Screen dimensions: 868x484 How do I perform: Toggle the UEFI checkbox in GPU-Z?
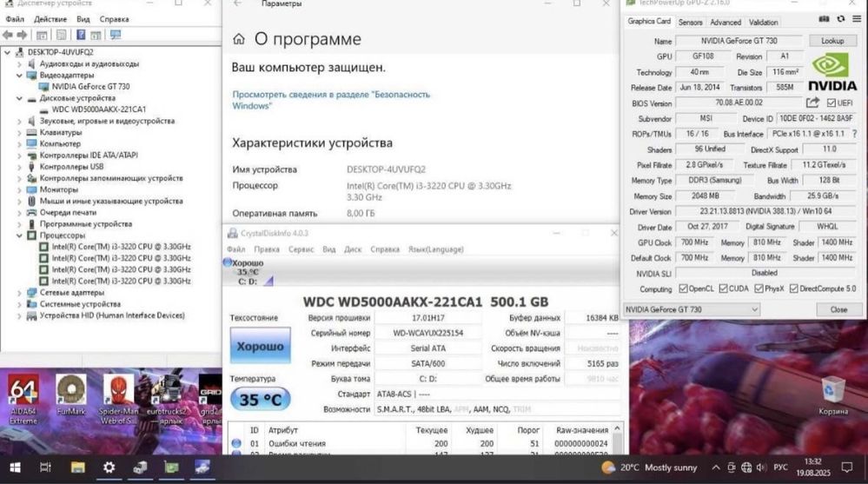(x=831, y=103)
